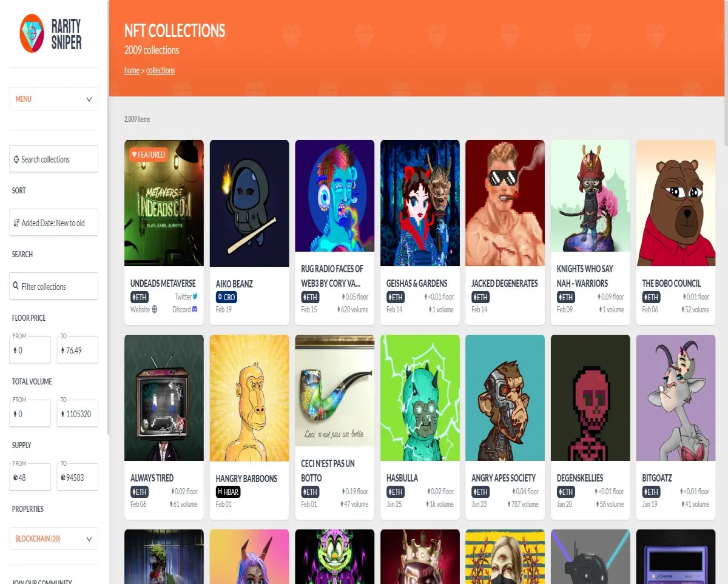Click the '0.09 floor' text on Knights card

point(610,297)
